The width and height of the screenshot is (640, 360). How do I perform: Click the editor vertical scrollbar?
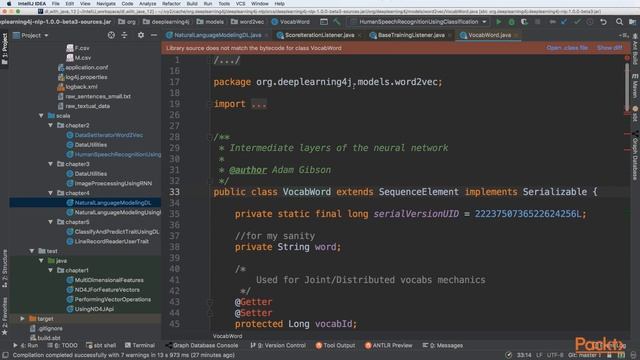coord(627,87)
